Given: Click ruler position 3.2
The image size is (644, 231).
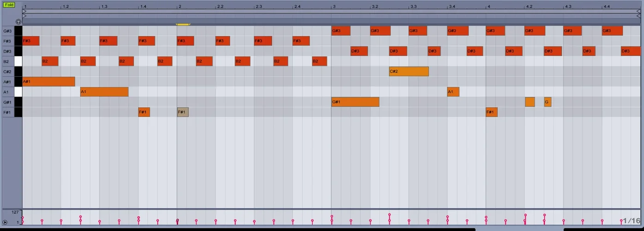Looking at the screenshot, I should click(375, 6).
